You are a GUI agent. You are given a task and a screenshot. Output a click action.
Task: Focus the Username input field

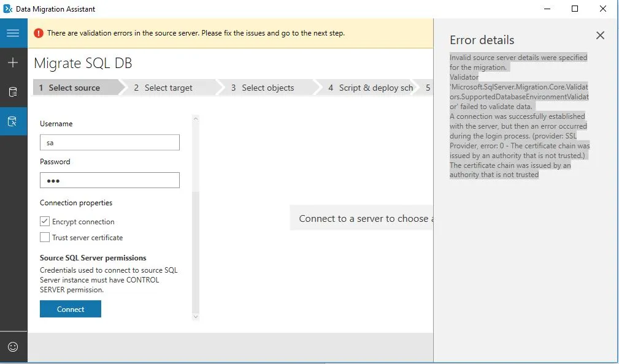[x=110, y=142]
